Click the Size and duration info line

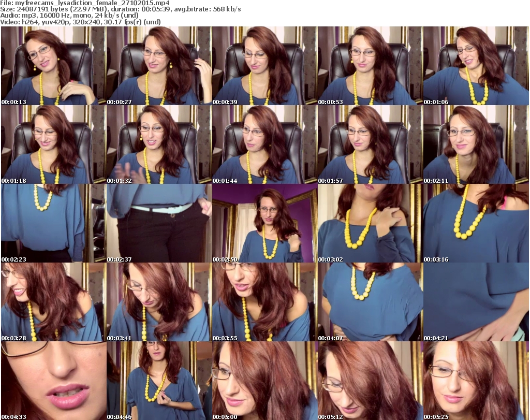(121, 9)
